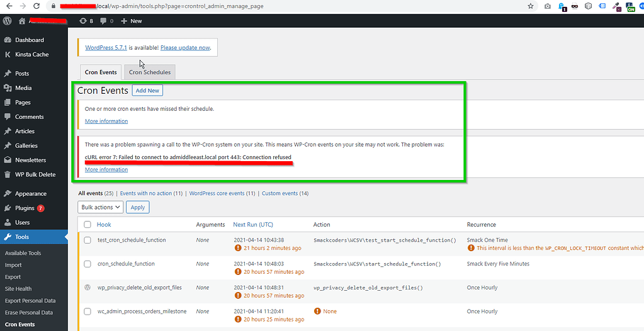644x331 pixels.
Task: Check cron_schedule_function row checkbox
Action: pos(88,264)
